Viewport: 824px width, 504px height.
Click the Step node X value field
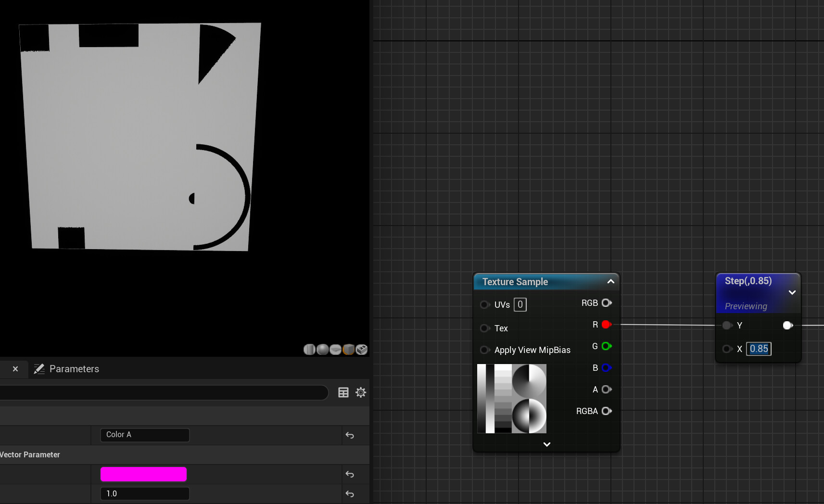click(x=759, y=349)
